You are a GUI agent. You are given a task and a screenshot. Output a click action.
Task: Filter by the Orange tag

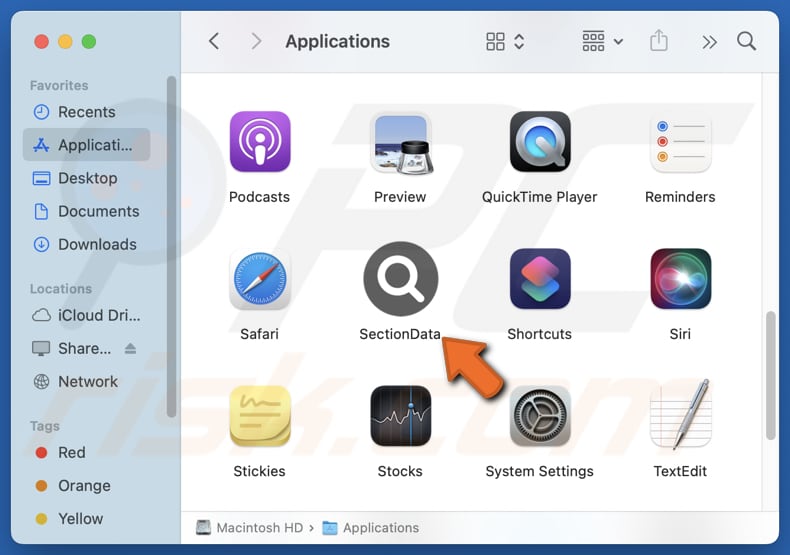pos(86,485)
